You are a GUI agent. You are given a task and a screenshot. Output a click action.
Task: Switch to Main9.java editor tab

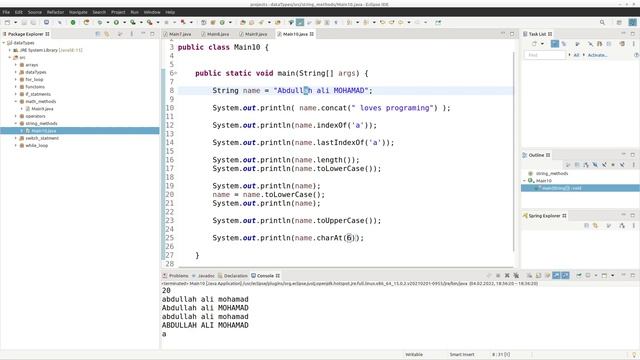(x=253, y=34)
